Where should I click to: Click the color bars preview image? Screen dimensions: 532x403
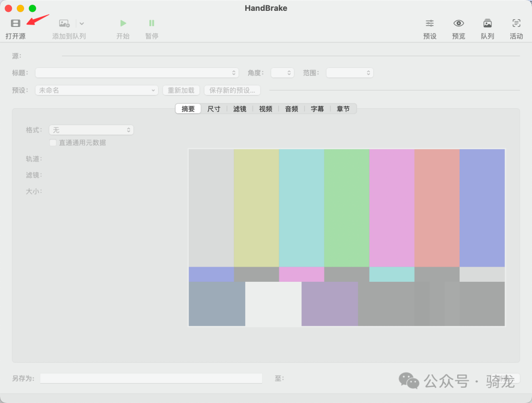click(x=347, y=237)
